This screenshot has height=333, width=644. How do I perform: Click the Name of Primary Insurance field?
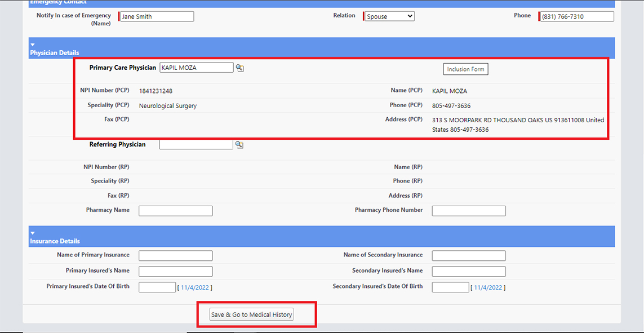pos(175,256)
